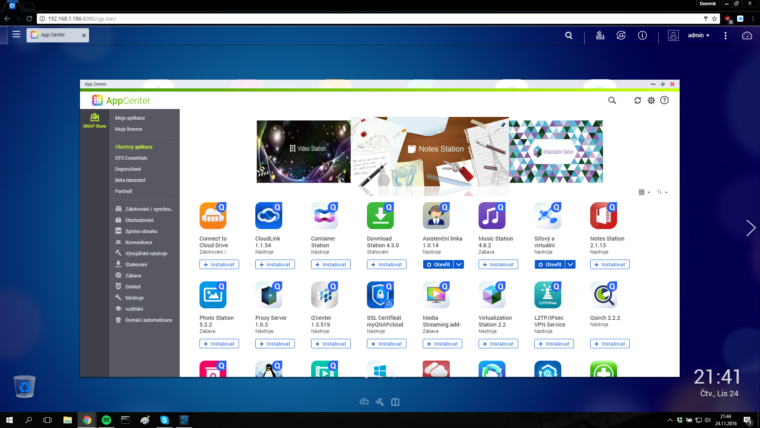Image resolution: width=760 pixels, height=428 pixels.
Task: Open Domácí automatizace category
Action: click(x=143, y=320)
